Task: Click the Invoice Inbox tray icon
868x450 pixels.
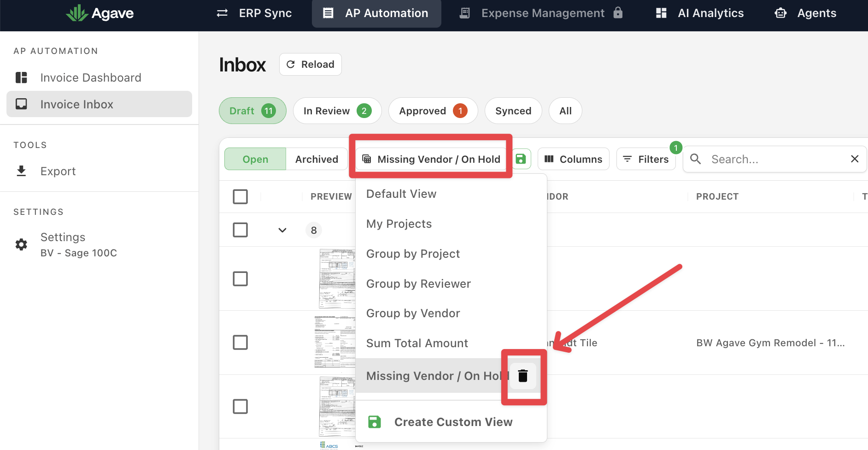Action: point(21,104)
